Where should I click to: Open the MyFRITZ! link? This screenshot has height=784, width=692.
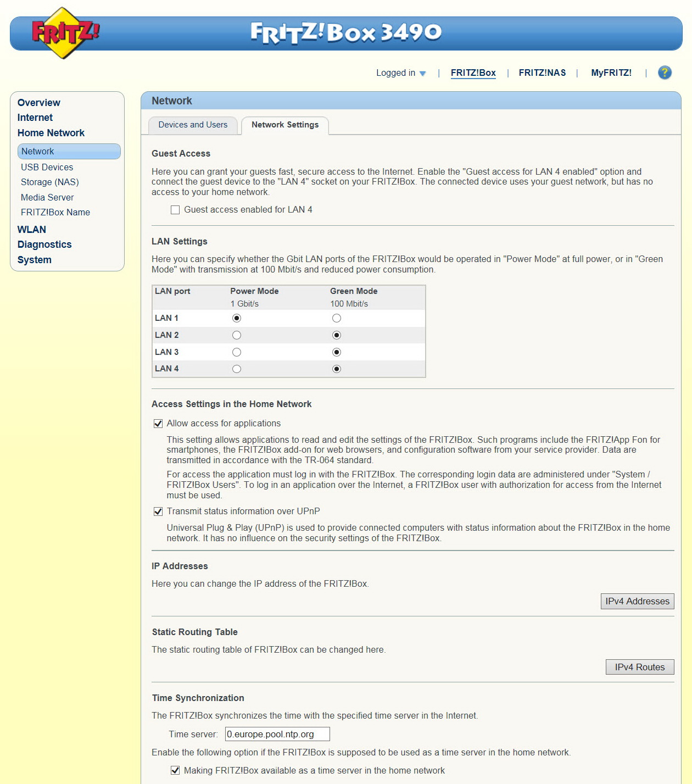611,73
